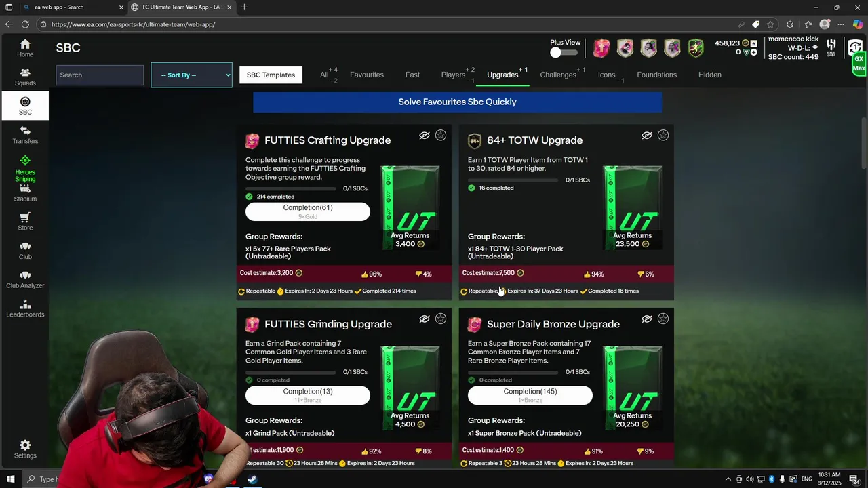Open Home in the sidebar
868x488 pixels.
pyautogui.click(x=25, y=48)
